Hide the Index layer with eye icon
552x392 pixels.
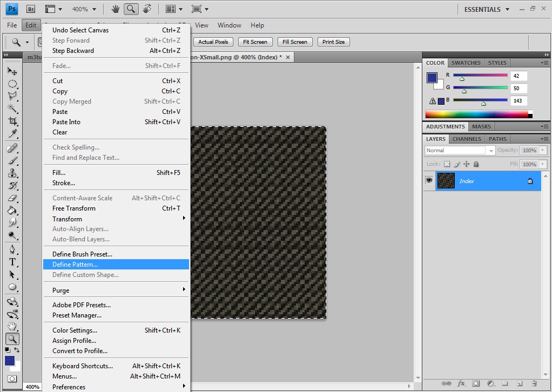point(429,181)
